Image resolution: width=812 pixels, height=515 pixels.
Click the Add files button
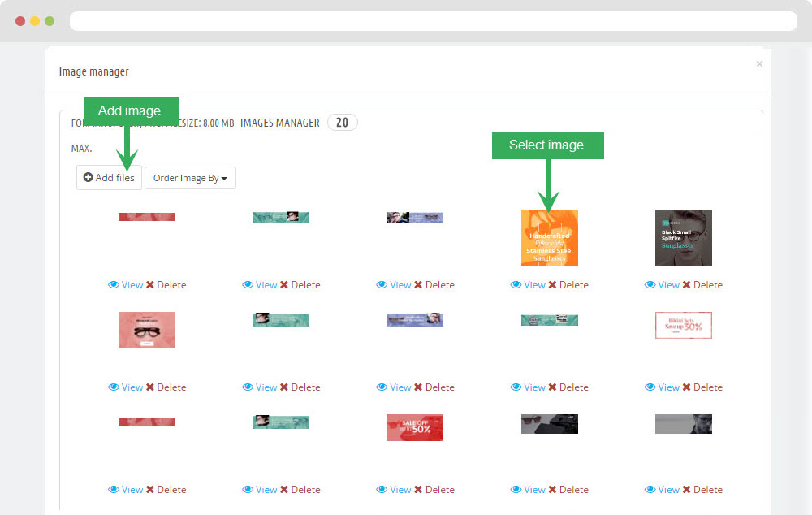point(110,178)
